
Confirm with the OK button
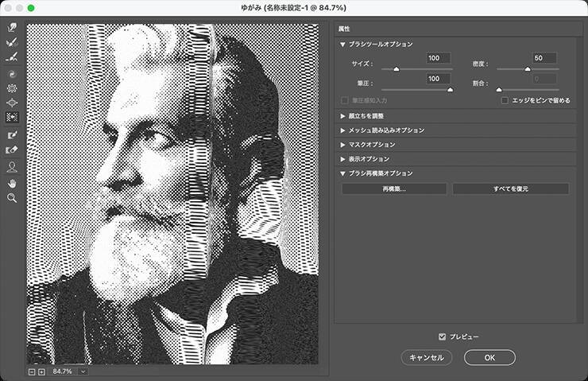(x=489, y=357)
